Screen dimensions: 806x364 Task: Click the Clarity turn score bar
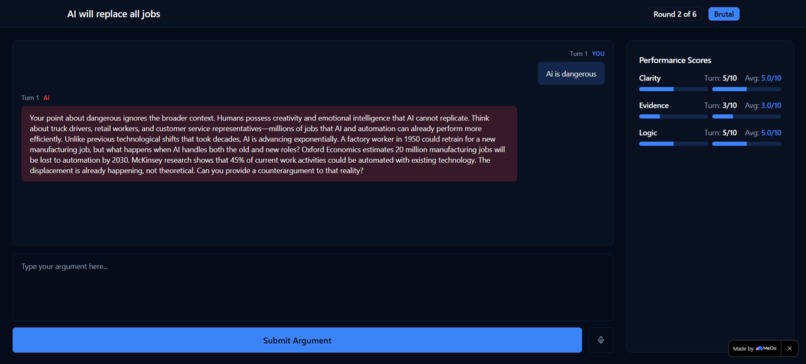(x=673, y=89)
